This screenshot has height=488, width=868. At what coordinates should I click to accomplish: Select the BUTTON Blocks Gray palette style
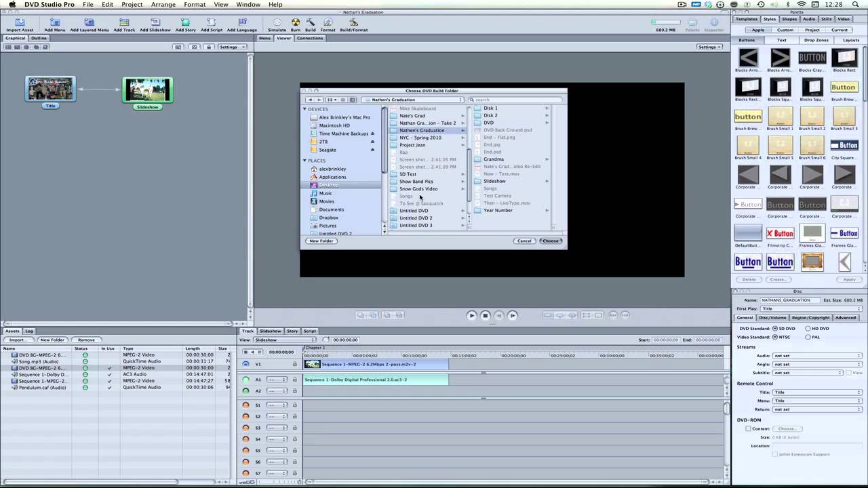[812, 58]
